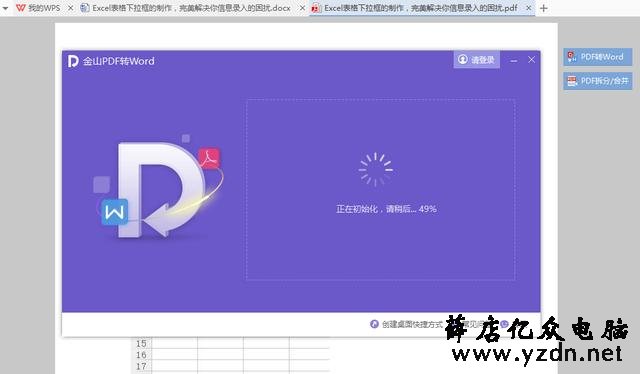Viewport: 640px width, 374px height.
Task: Click the PDF转Word sidebar button icon
Action: pos(572,57)
